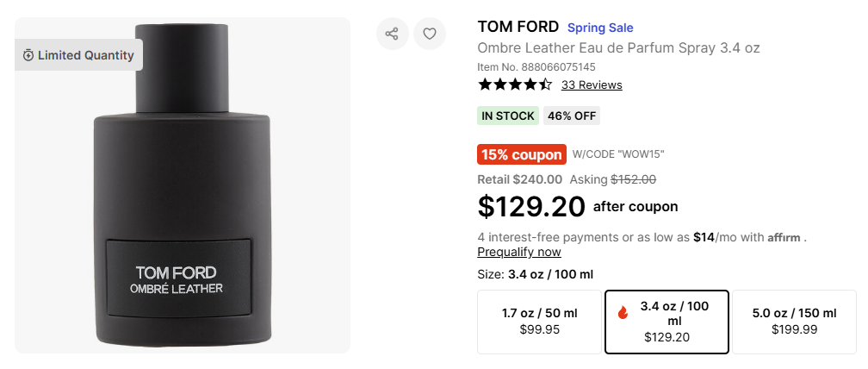Screen dimensions: 868x369
Task: Click the affirm logo
Action: (x=784, y=237)
